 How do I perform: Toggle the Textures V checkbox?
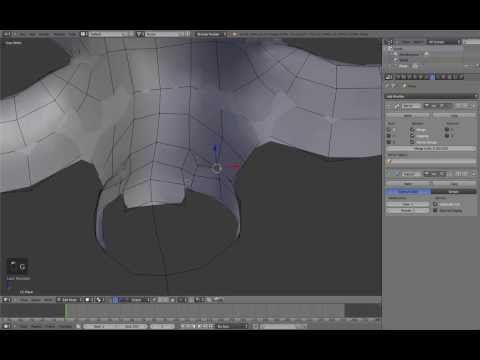click(447, 136)
